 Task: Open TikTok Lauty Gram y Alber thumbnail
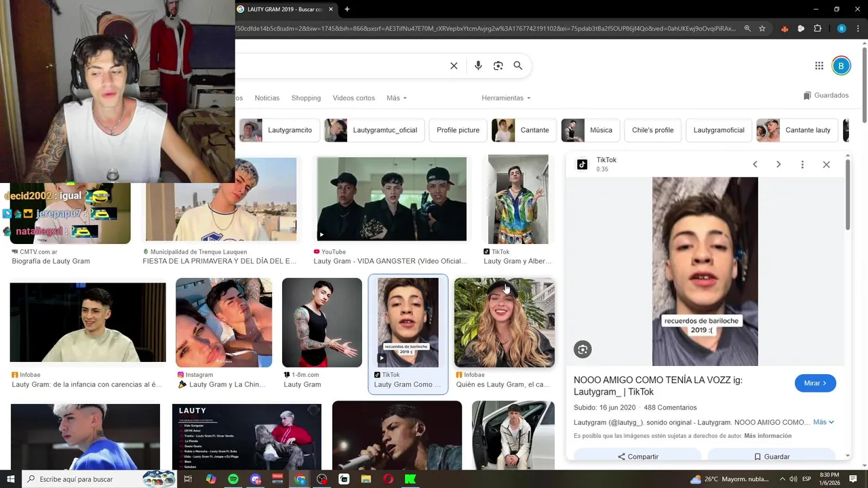pos(518,199)
